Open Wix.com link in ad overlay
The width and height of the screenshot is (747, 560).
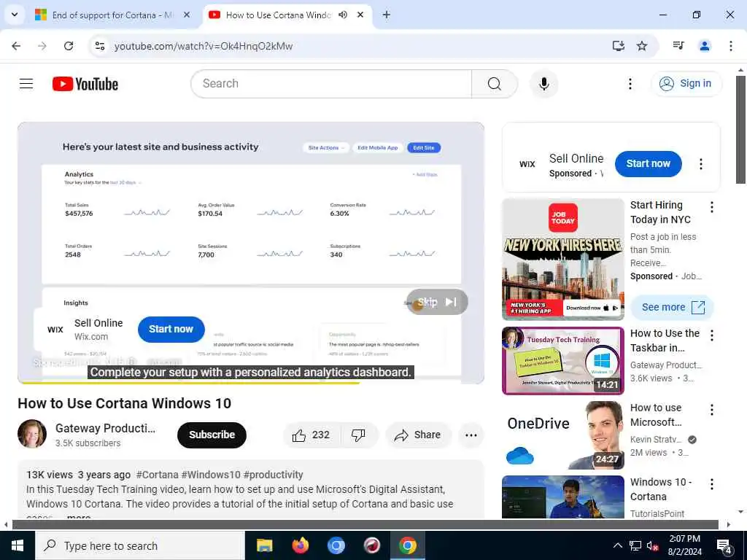(x=91, y=337)
